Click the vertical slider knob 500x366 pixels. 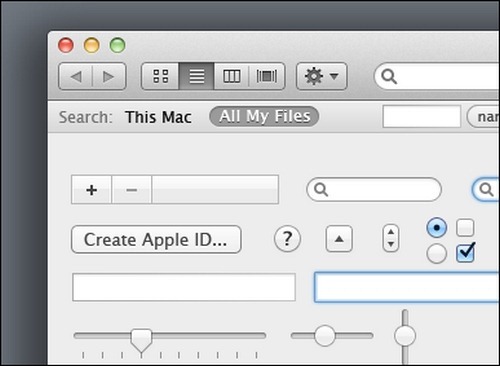tap(405, 336)
